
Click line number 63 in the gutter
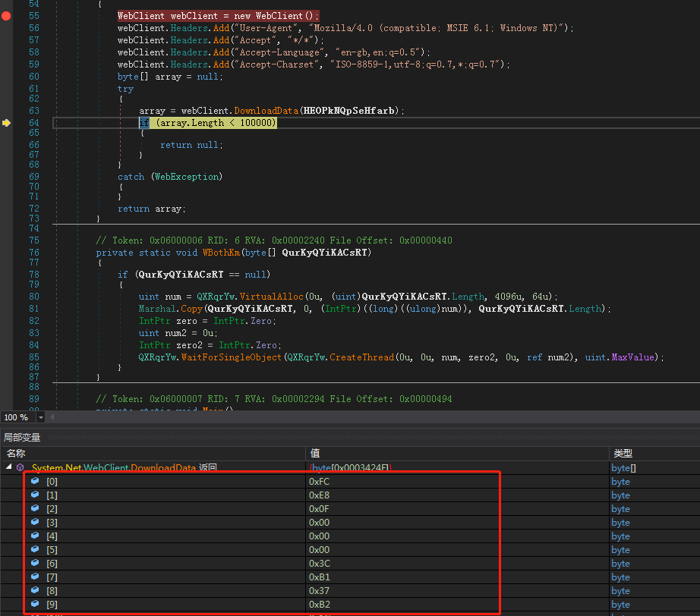[x=34, y=111]
